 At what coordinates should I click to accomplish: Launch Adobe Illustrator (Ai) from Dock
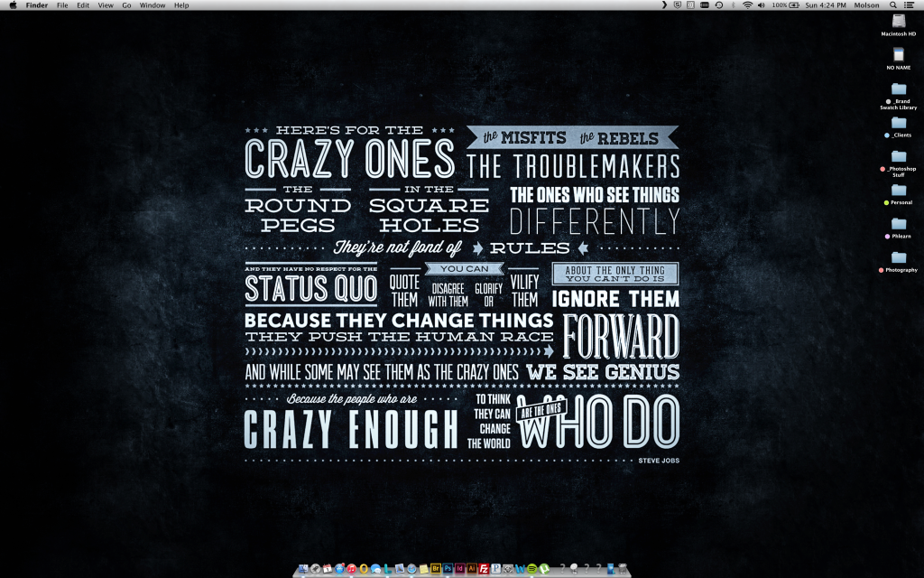[471, 569]
